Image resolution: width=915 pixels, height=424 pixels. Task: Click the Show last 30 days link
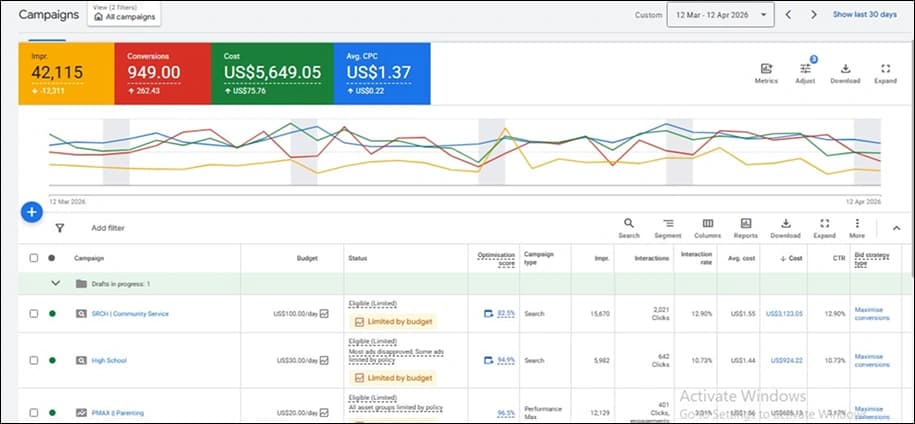click(x=865, y=15)
